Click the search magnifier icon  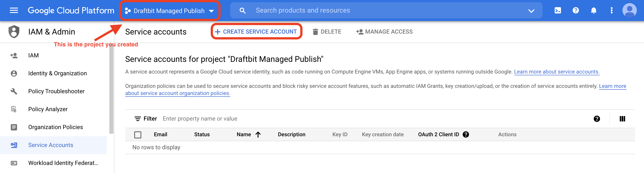243,11
